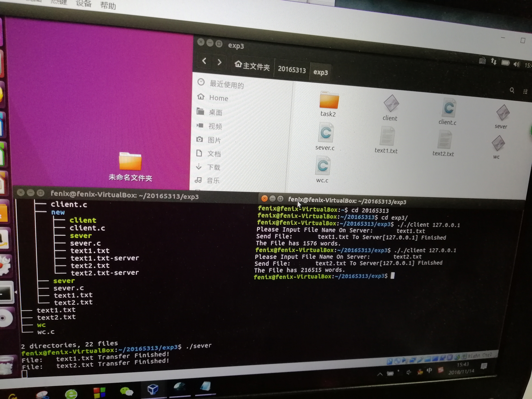
Task: Expand hidden Windows tray icons
Action: point(380,374)
